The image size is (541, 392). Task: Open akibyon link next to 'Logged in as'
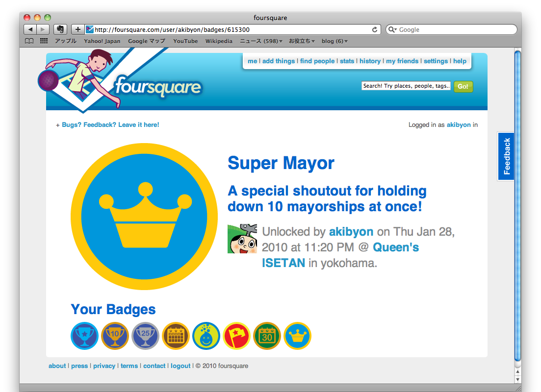click(459, 125)
